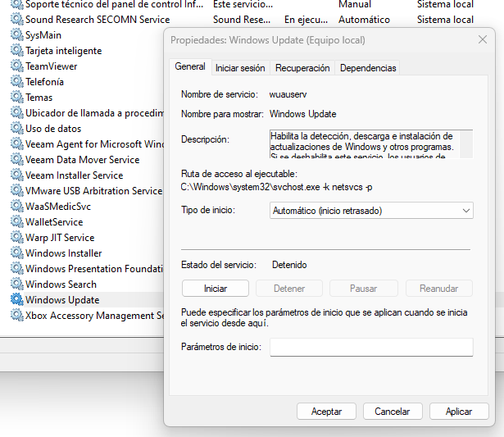Click the gear icon beside Telefonía

pos(17,82)
